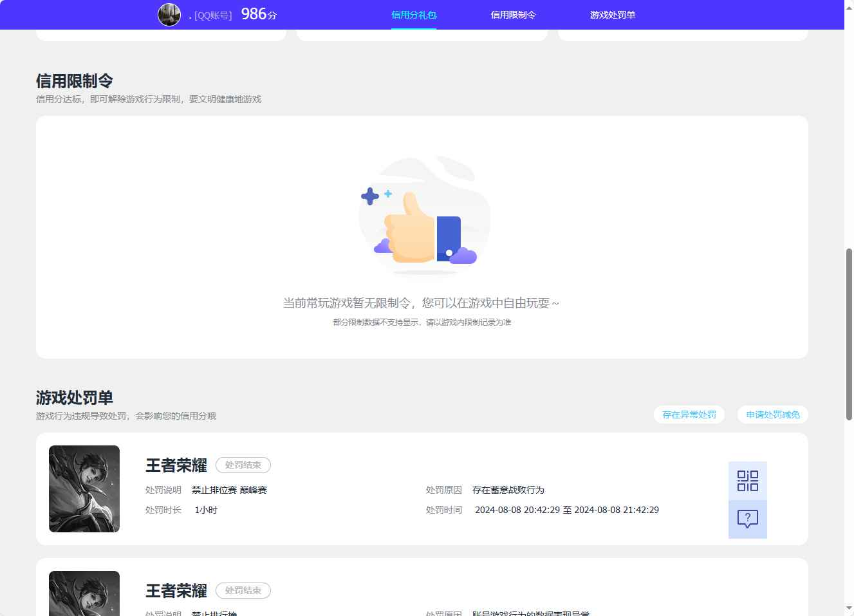
Task: Click the 游戏处罚单 section heading
Action: pos(75,398)
